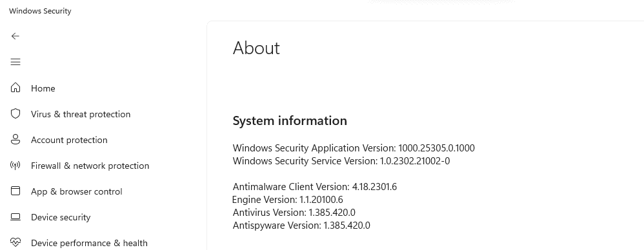Click the Account protection person icon

[x=15, y=139]
